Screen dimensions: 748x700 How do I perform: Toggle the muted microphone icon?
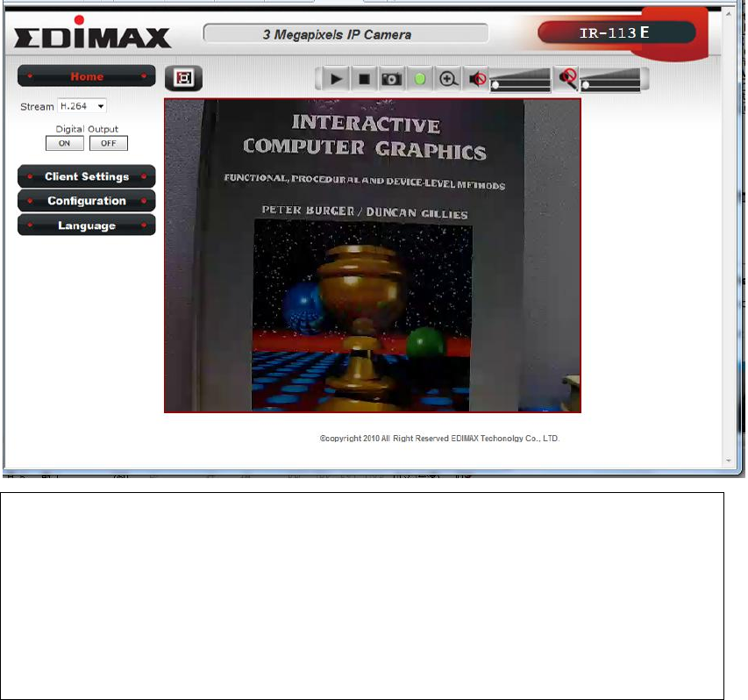click(567, 79)
